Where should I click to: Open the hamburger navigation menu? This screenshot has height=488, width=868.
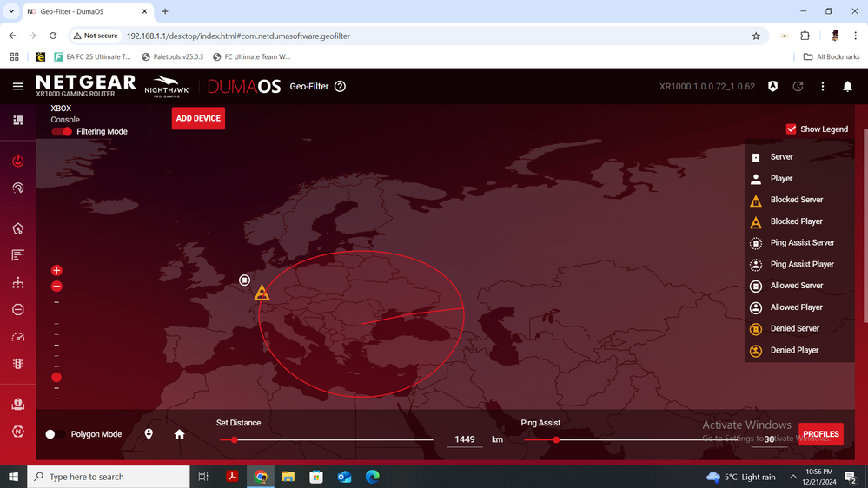(17, 86)
